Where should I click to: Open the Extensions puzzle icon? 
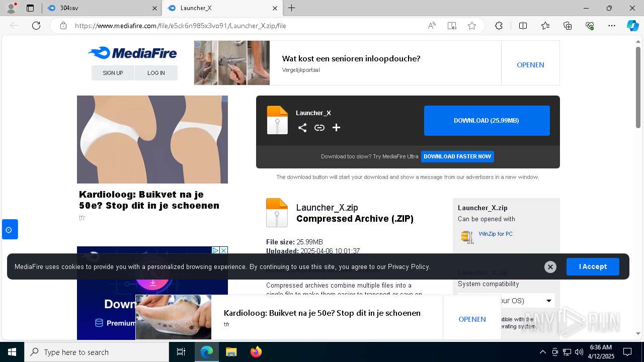coord(499,26)
